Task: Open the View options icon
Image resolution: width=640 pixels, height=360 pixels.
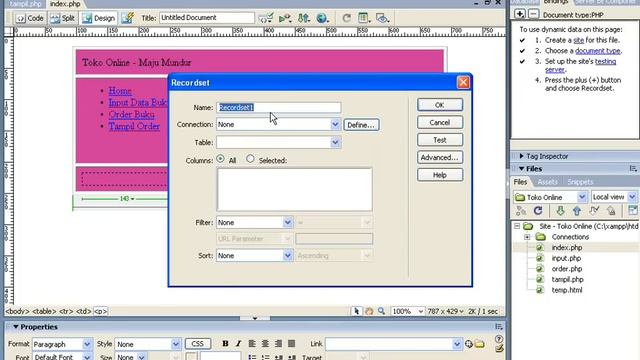Action: 363,18
